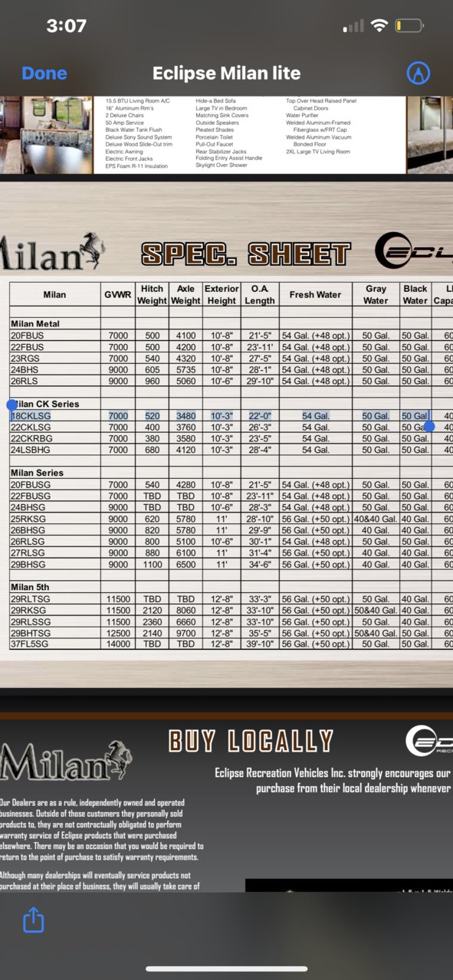Screen dimensions: 453x980
Task: Select the GVWR column header
Action: (118, 294)
